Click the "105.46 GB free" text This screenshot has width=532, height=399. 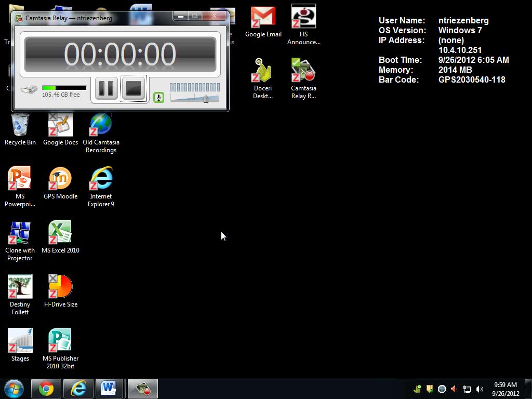[x=61, y=95]
